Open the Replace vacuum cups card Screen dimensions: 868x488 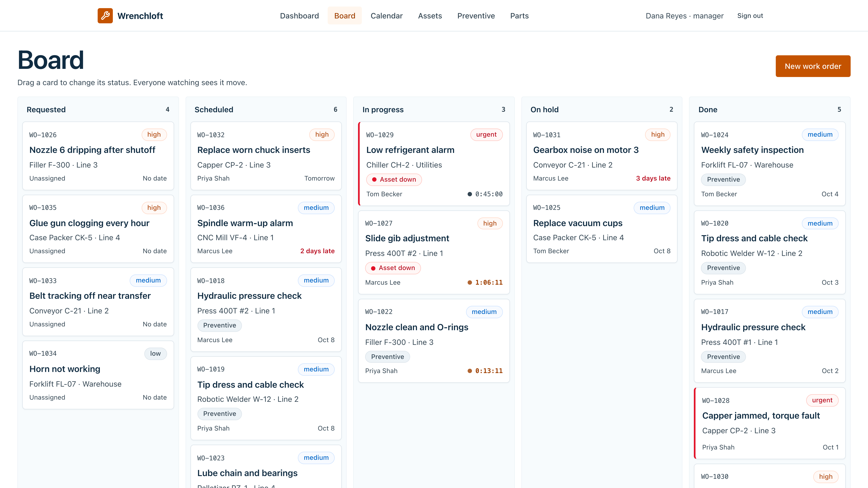[x=602, y=229]
